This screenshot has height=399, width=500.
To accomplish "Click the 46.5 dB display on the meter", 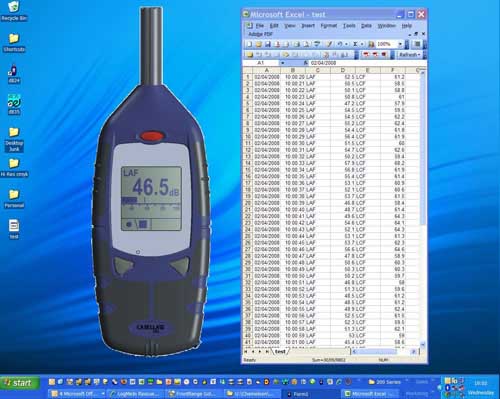I will (x=156, y=187).
